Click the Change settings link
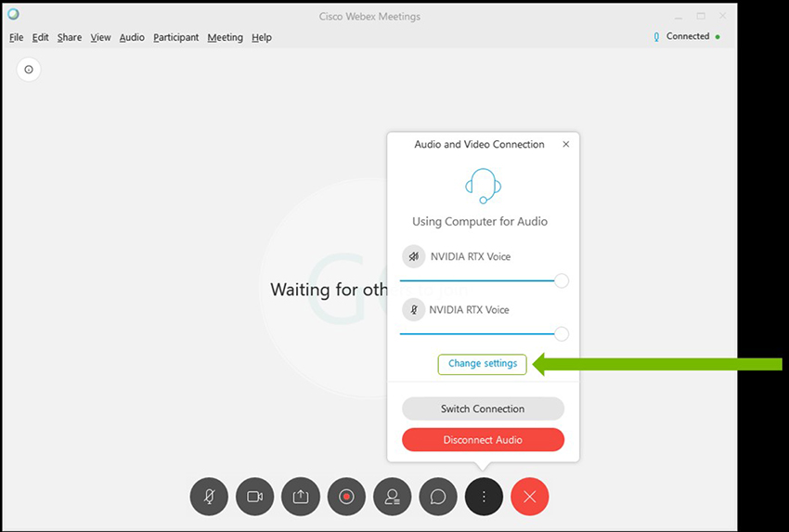Viewport: 789px width, 532px height. [x=483, y=364]
